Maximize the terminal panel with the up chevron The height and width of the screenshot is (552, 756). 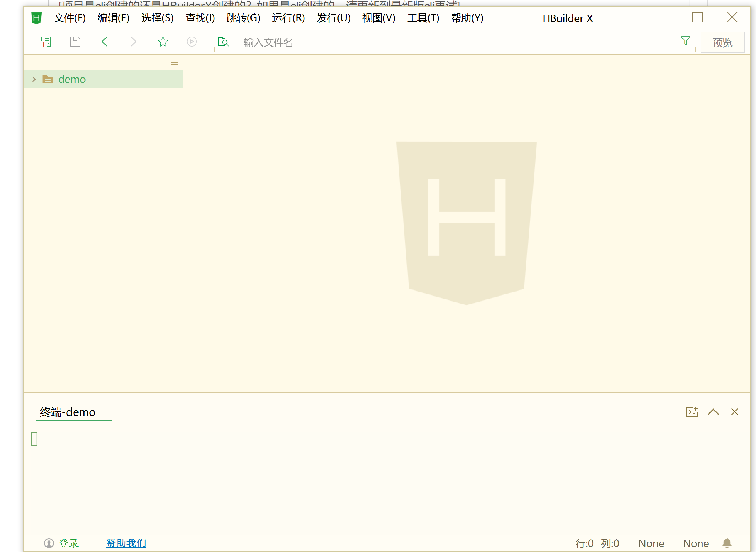pyautogui.click(x=713, y=412)
